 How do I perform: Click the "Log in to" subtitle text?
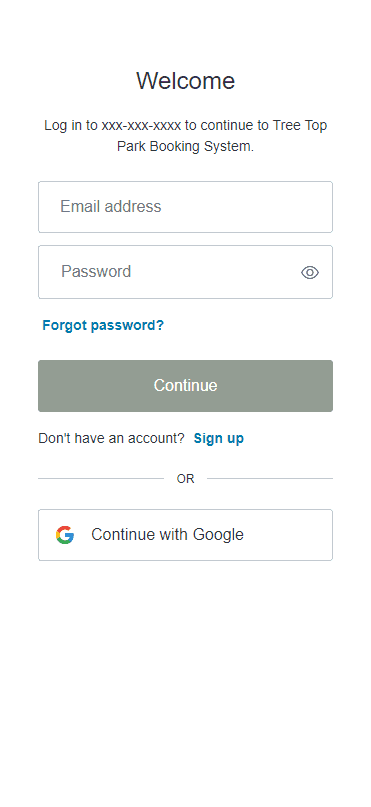pyautogui.click(x=65, y=126)
